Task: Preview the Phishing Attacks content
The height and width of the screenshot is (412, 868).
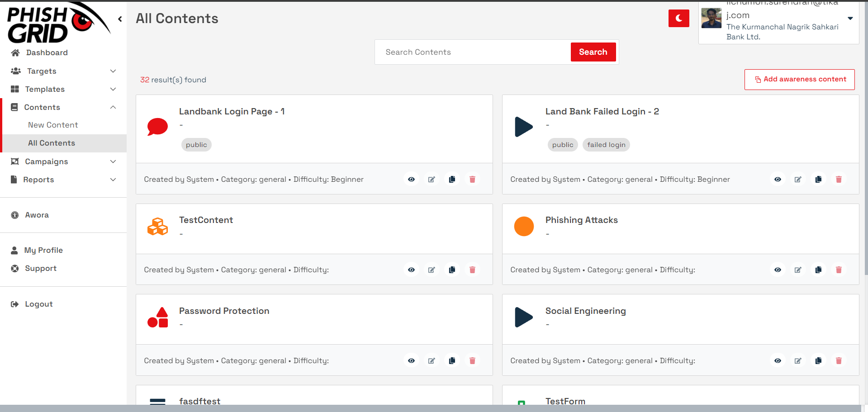Action: [x=777, y=270]
